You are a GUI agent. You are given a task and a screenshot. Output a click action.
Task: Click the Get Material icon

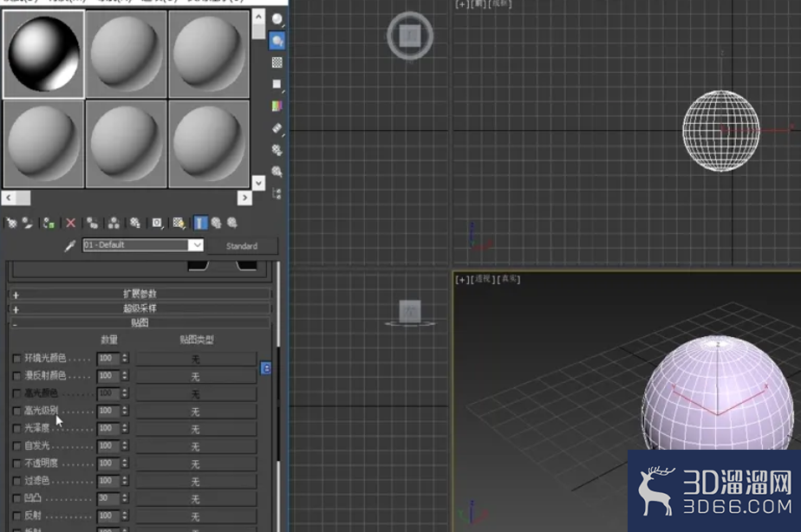(x=11, y=224)
